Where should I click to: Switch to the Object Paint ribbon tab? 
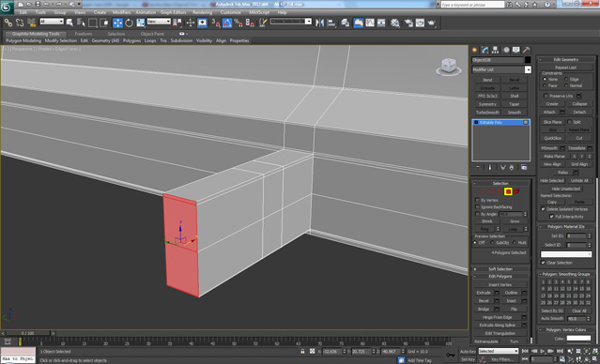[152, 34]
